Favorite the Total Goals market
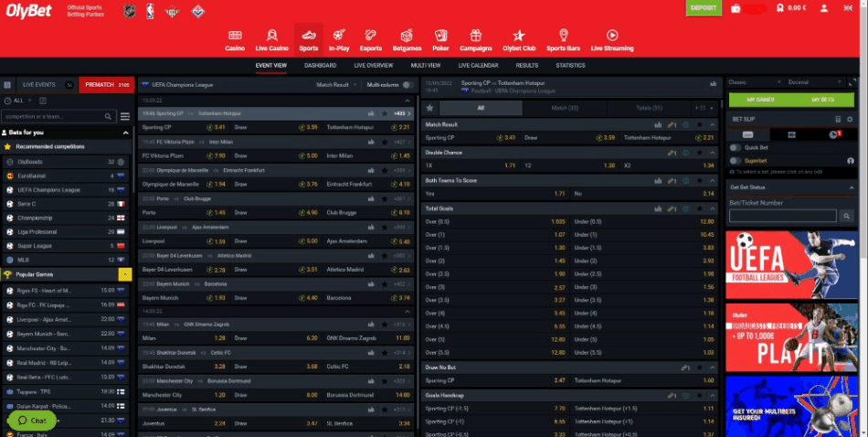The height and width of the screenshot is (437, 868). (x=700, y=208)
